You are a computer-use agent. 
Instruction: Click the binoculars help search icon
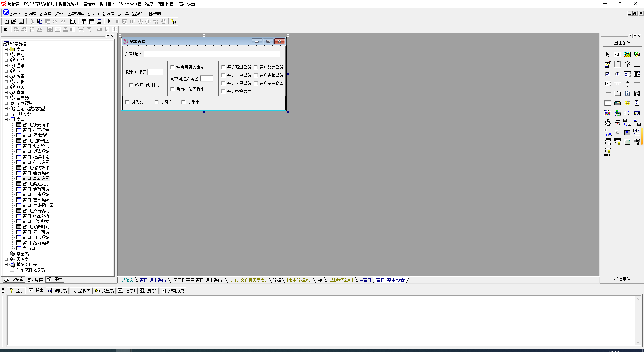174,21
